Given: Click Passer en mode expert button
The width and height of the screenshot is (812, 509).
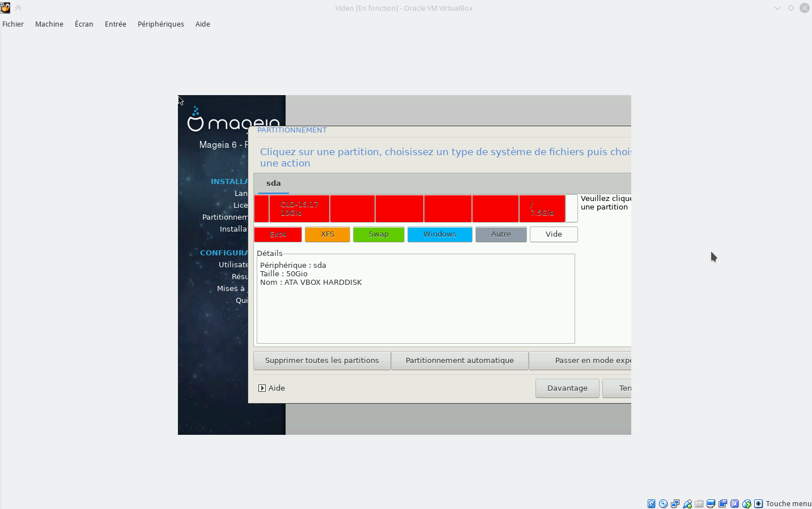Looking at the screenshot, I should click(580, 360).
